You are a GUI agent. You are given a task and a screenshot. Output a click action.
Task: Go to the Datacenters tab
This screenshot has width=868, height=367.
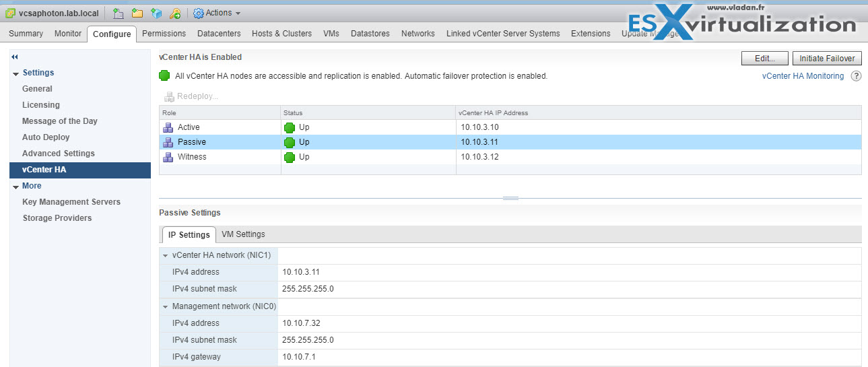click(219, 34)
